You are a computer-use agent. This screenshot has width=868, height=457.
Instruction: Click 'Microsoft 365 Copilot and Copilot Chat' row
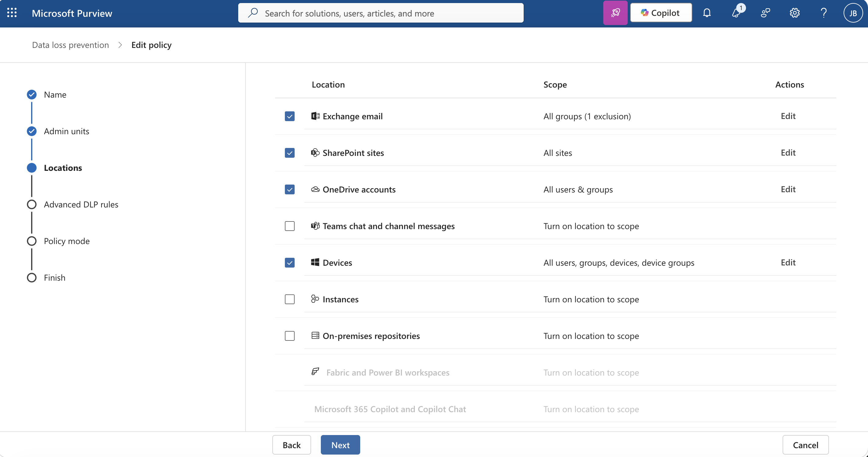(x=390, y=409)
